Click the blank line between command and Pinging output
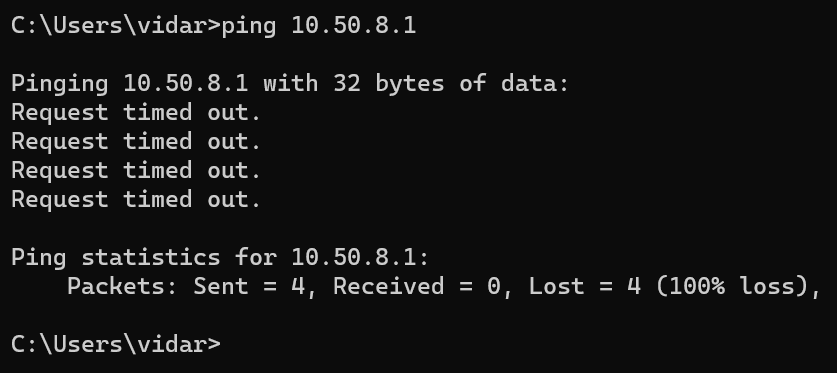Viewport: 837px width, 373px height. pyautogui.click(x=418, y=54)
